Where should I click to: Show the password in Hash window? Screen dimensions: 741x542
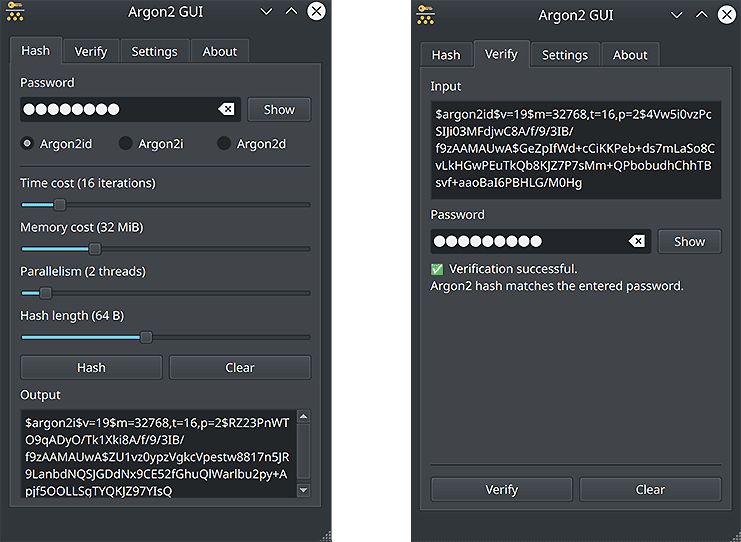(x=279, y=110)
